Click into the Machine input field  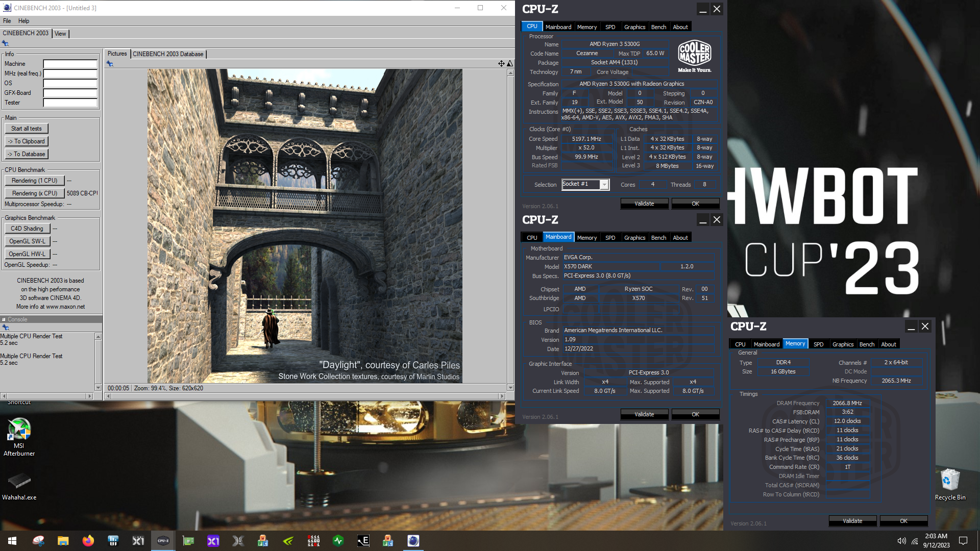pyautogui.click(x=70, y=64)
